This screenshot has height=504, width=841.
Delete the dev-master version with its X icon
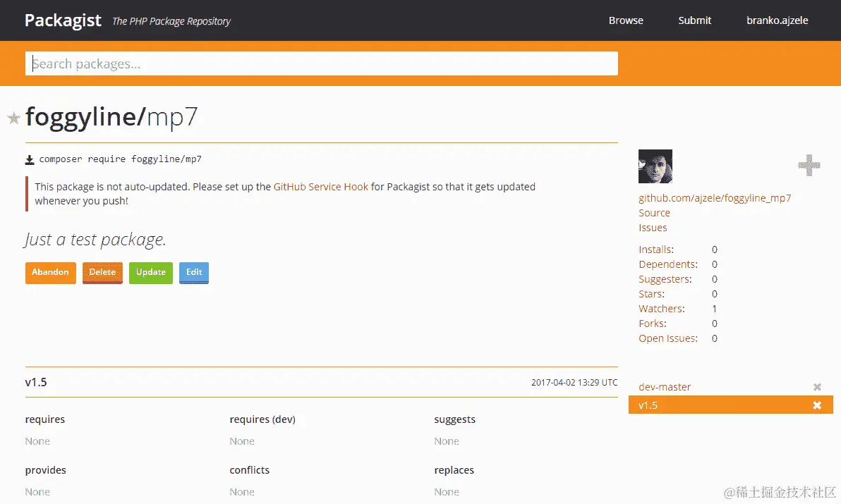817,387
